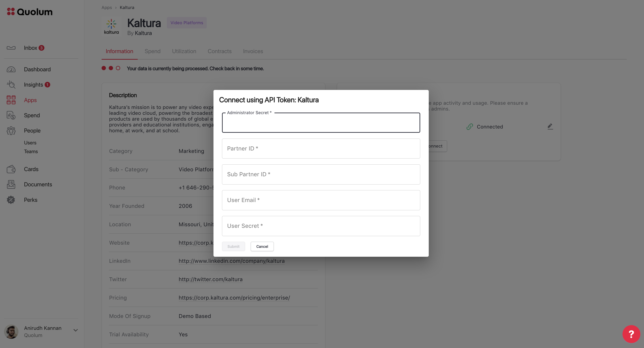The image size is (644, 348).
Task: Open the Perks badge icon
Action: click(11, 200)
